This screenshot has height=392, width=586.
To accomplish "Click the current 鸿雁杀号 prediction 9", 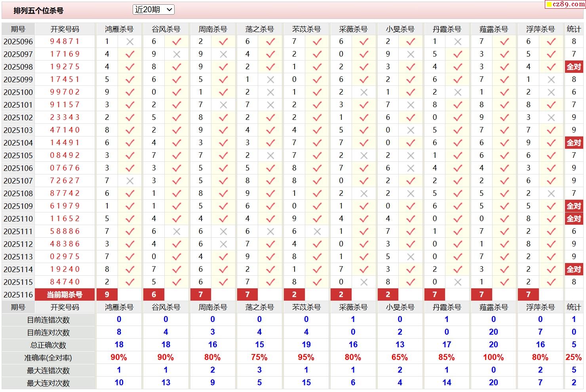I will click(x=107, y=295).
